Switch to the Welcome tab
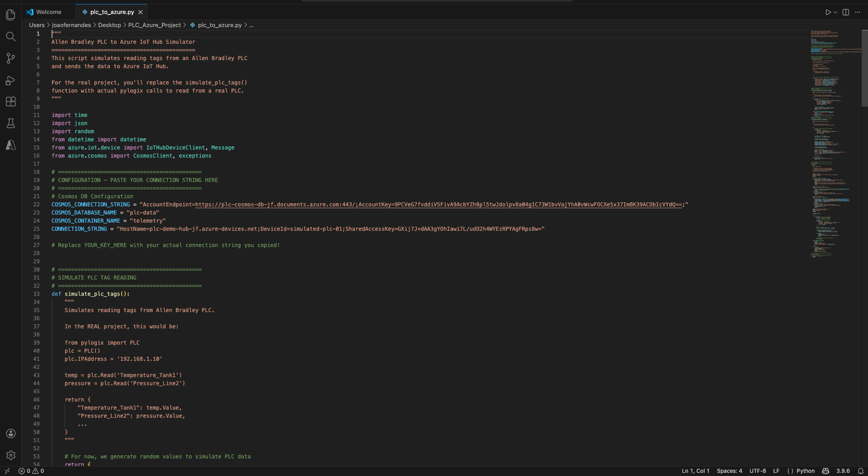The image size is (868, 476). point(48,12)
